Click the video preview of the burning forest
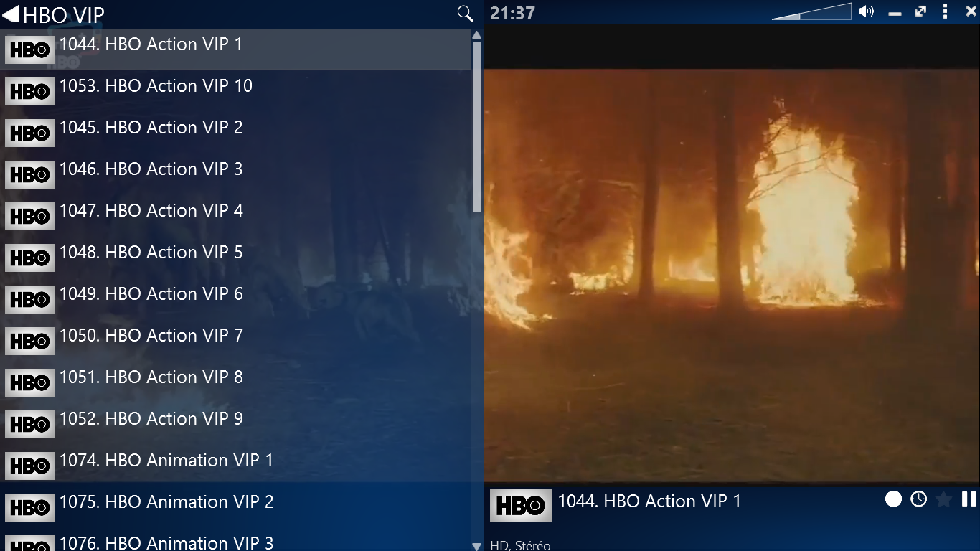The image size is (980, 551). (x=732, y=275)
